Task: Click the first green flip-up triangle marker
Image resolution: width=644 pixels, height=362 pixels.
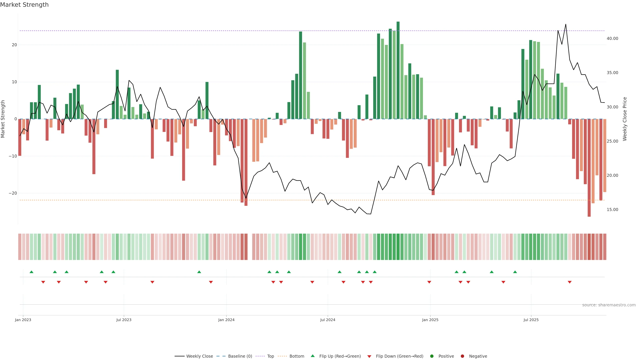Action: 32,272
